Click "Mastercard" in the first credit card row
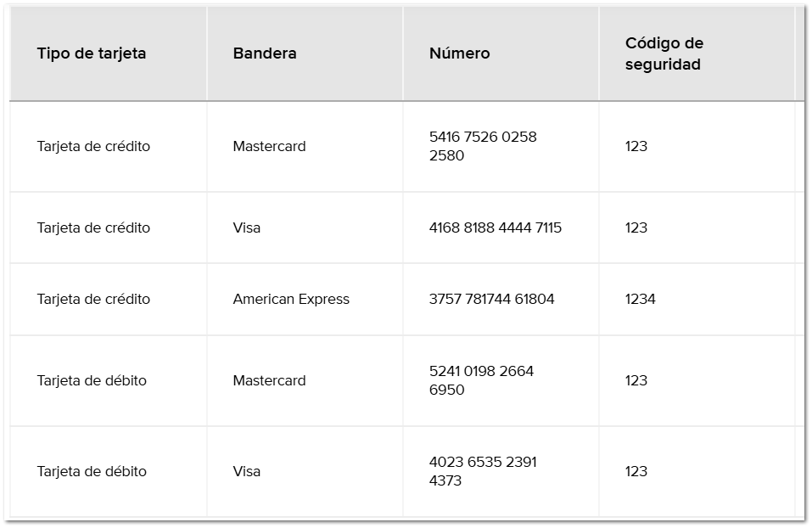This screenshot has width=812, height=528. [269, 146]
